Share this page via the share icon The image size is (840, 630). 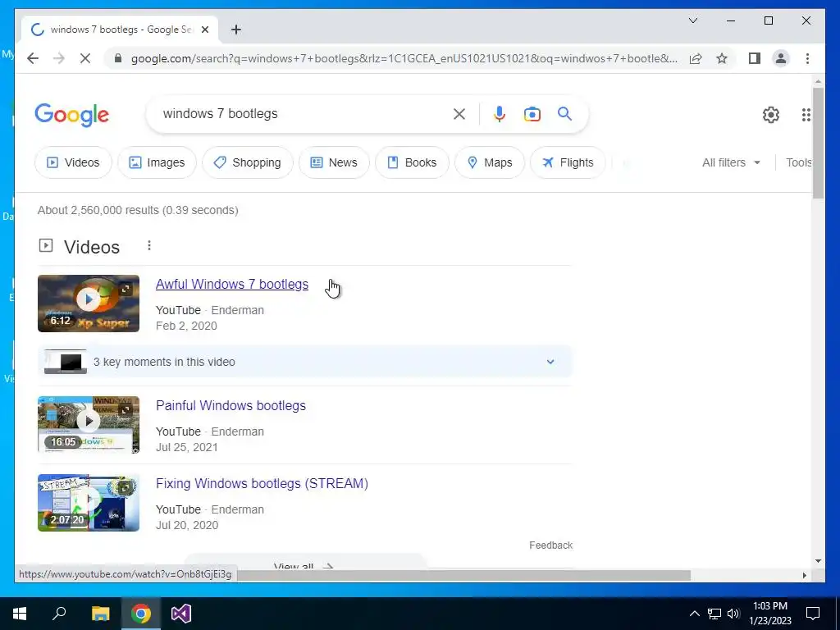click(696, 58)
